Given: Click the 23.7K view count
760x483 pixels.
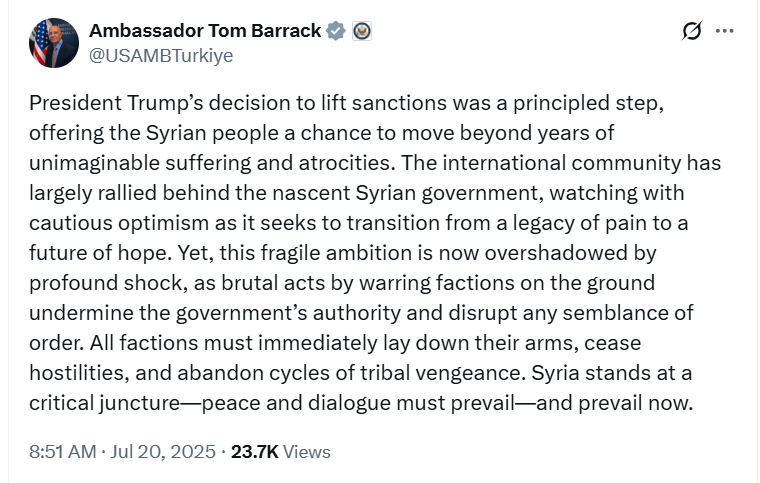Looking at the screenshot, I should (254, 452).
